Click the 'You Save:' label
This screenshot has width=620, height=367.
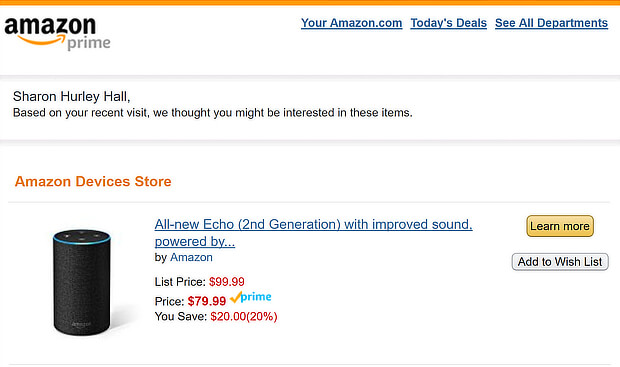coord(181,316)
